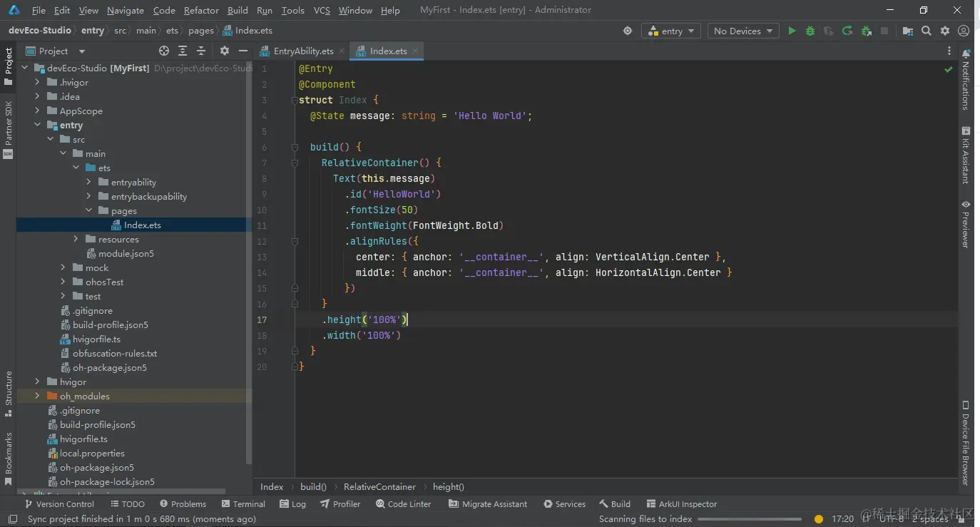
Task: Select Index.ets in project tree
Action: click(134, 225)
